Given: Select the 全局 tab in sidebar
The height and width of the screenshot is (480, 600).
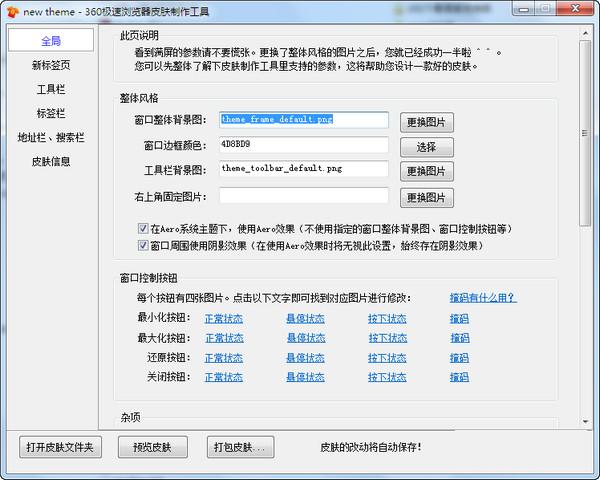Looking at the screenshot, I should (51, 40).
